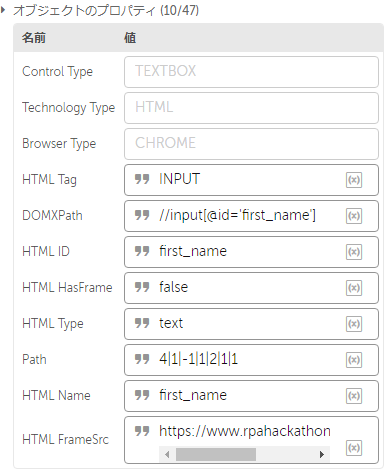Insert variable into DOMXPath field

(354, 216)
